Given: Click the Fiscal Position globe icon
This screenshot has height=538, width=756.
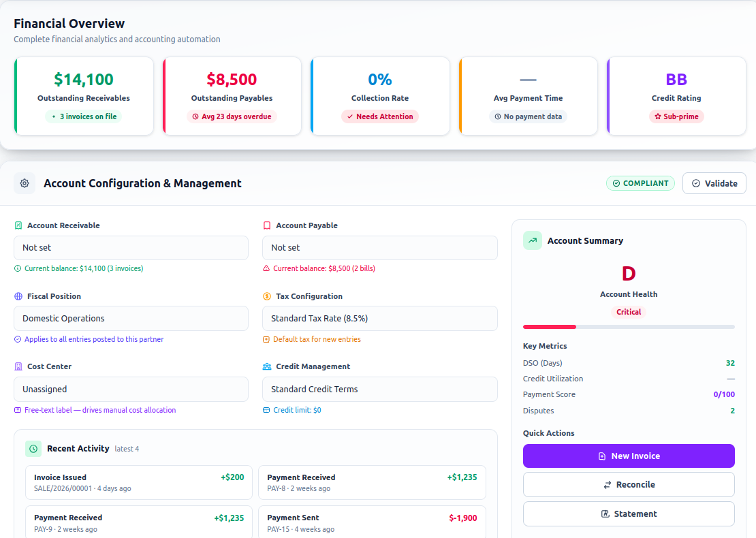Looking at the screenshot, I should 18,296.
